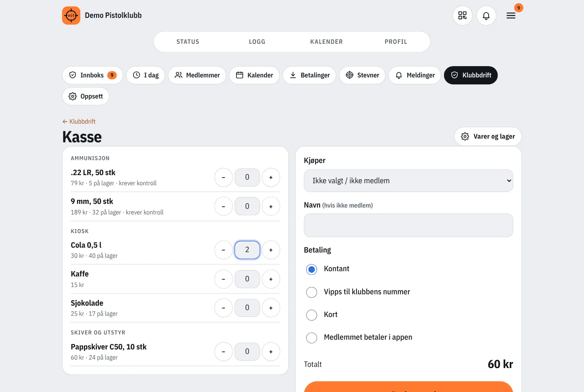Increase 9 mm quantity

[x=271, y=206]
